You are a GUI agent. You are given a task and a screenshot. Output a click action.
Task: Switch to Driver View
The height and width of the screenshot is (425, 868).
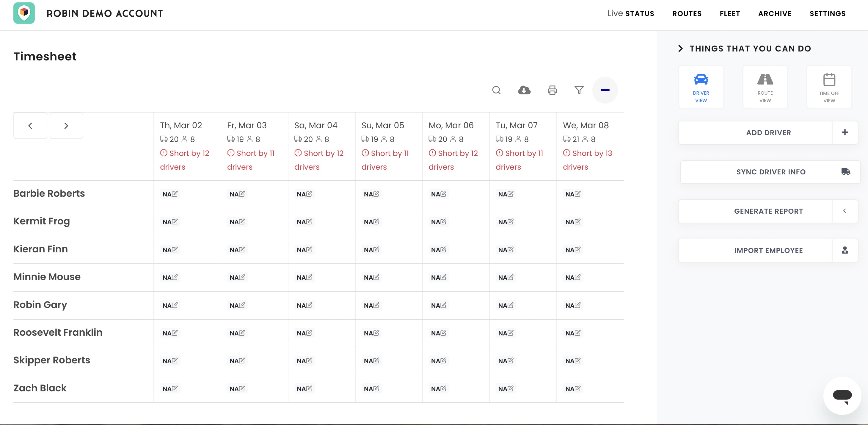tap(701, 87)
